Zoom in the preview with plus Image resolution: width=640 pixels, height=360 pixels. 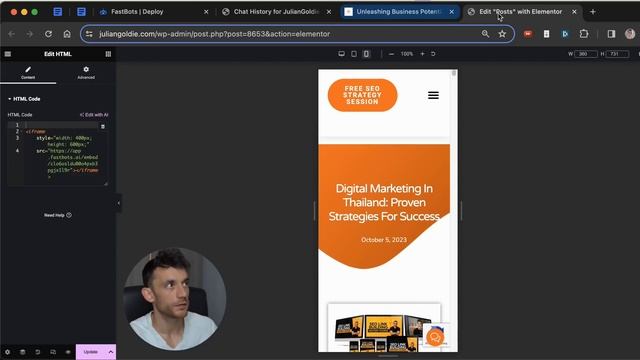[422, 54]
